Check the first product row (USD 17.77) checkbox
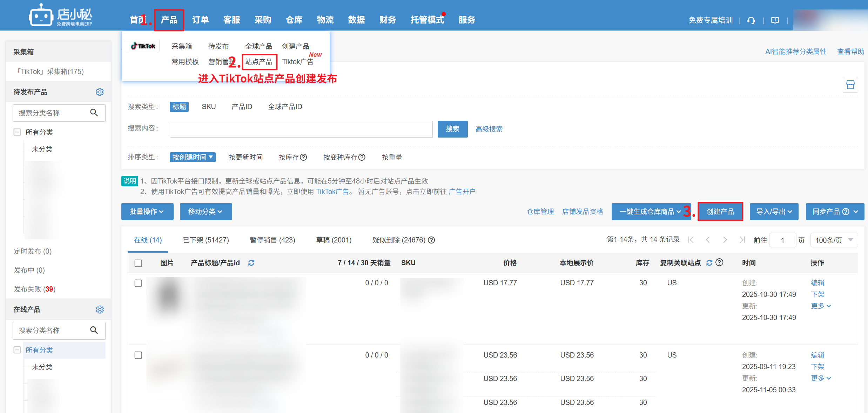The width and height of the screenshot is (868, 413). coord(138,283)
